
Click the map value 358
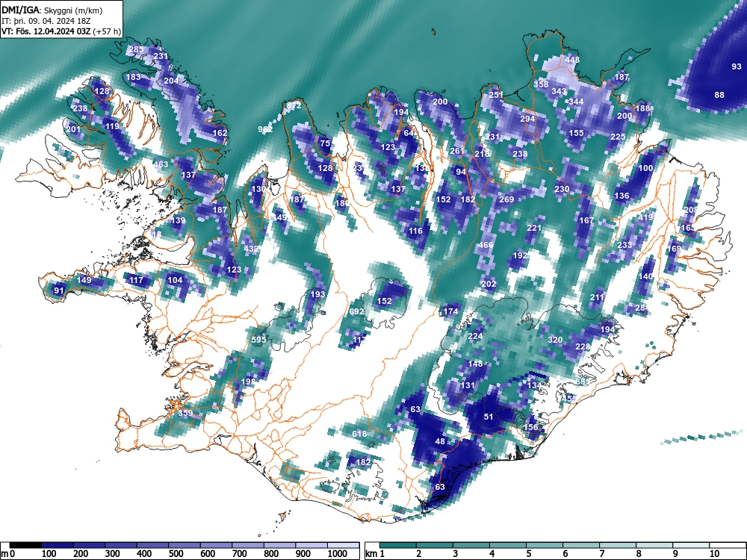pyautogui.click(x=541, y=84)
